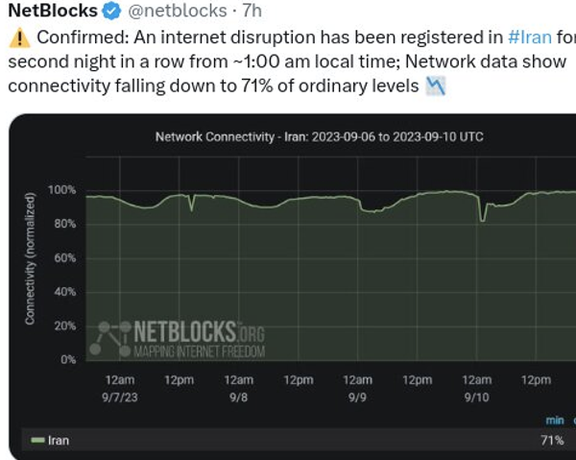Click the 71% min value in legend
This screenshot has width=576, height=460.
tap(552, 440)
